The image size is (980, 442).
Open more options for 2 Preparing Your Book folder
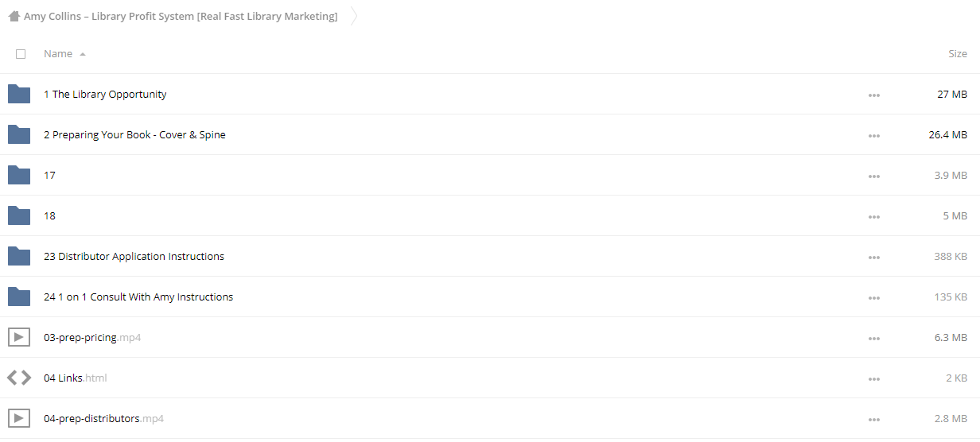coord(874,135)
